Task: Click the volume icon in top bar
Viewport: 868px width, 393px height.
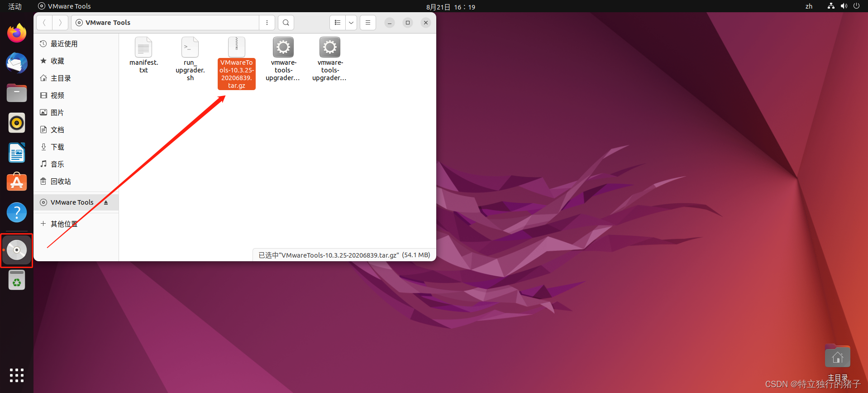Action: pyautogui.click(x=844, y=6)
